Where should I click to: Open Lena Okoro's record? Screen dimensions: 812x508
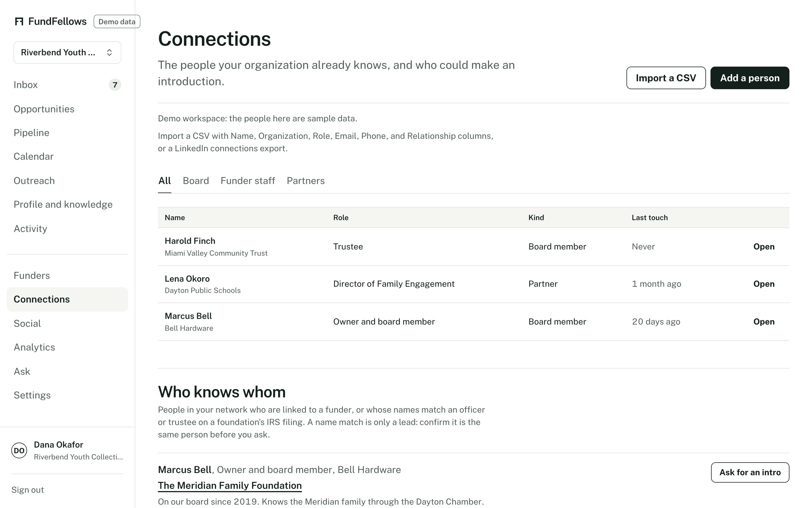(764, 284)
